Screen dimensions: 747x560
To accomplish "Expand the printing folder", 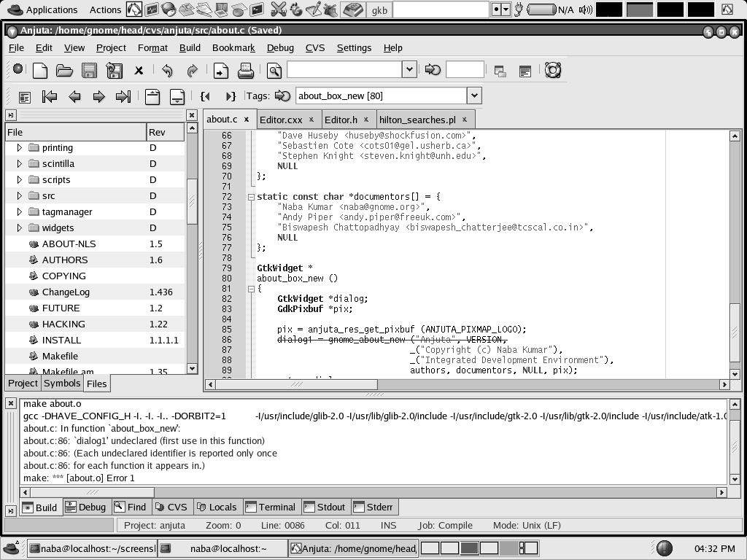I will click(20, 147).
